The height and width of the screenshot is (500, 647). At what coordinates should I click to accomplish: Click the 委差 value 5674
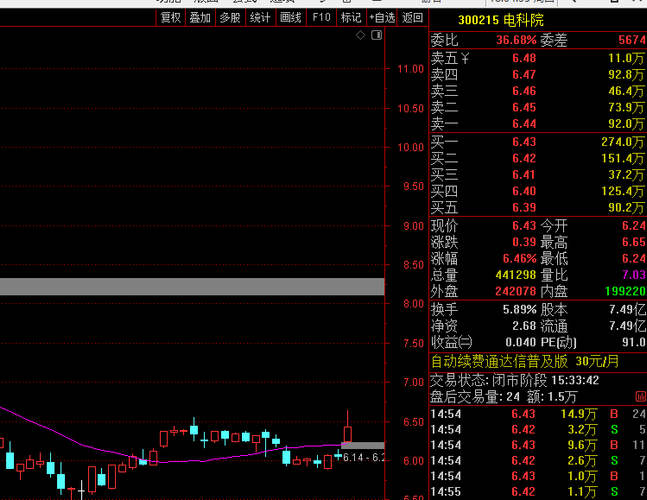point(632,40)
